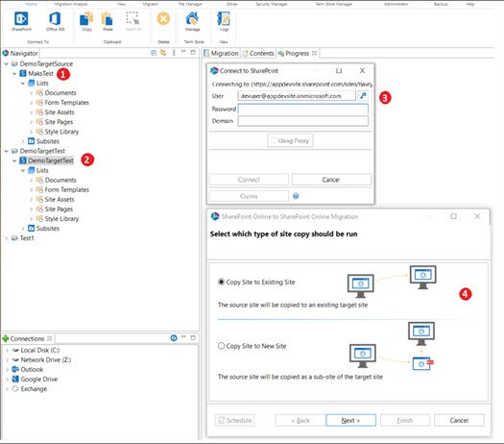
Task: Collapse the MaksTest site node
Action: pyautogui.click(x=14, y=73)
